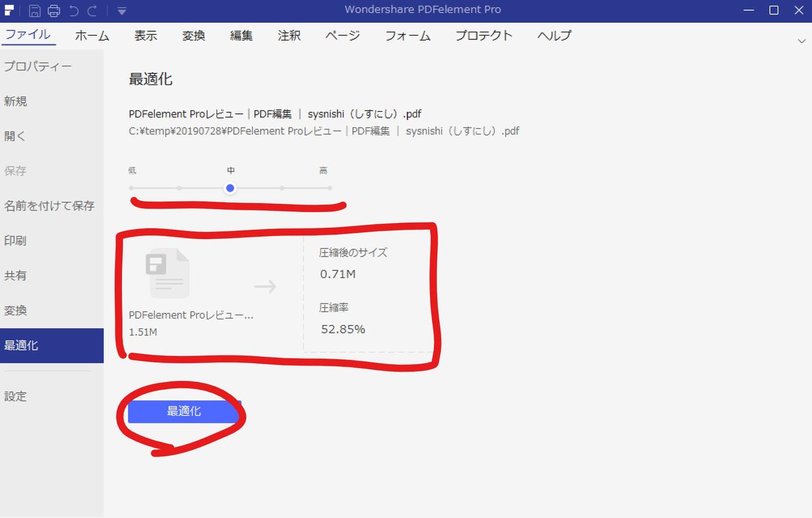
Task: Click the undo arrow icon
Action: coord(74,10)
